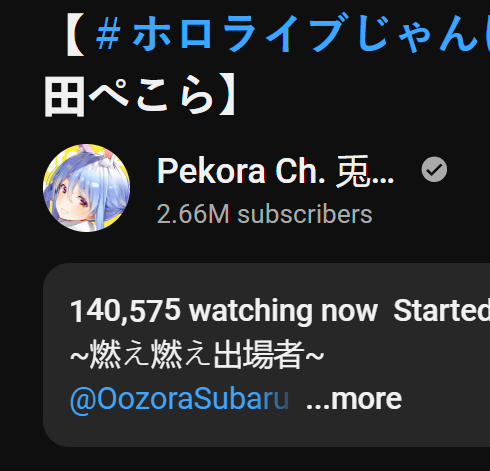This screenshot has width=490, height=471.
Task: Click the word subscribers under channel name
Action: (x=305, y=214)
